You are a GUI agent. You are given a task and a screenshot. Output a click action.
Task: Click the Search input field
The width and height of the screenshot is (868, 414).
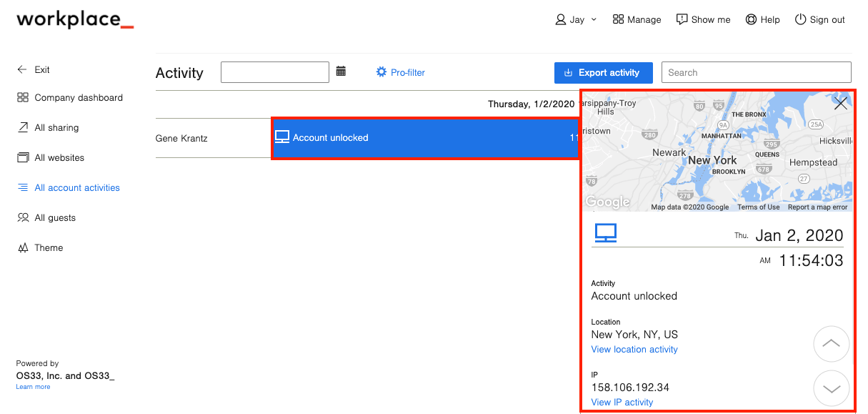click(x=757, y=72)
